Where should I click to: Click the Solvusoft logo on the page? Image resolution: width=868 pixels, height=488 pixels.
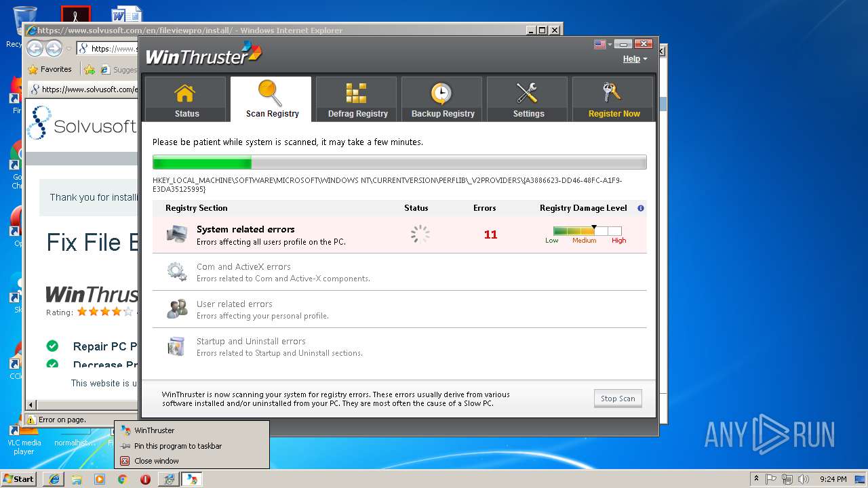81,123
